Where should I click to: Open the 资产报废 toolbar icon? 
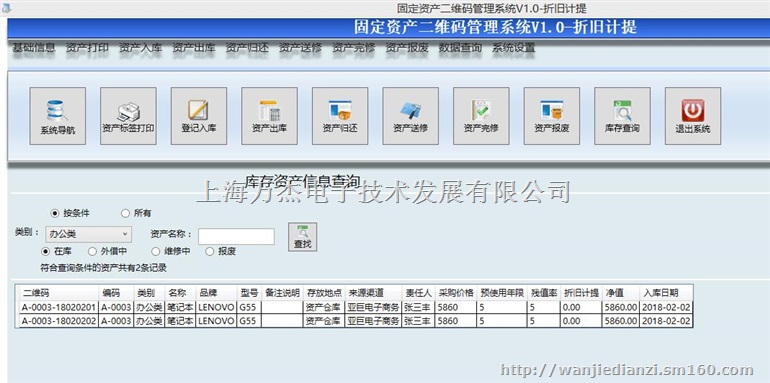coord(551,116)
